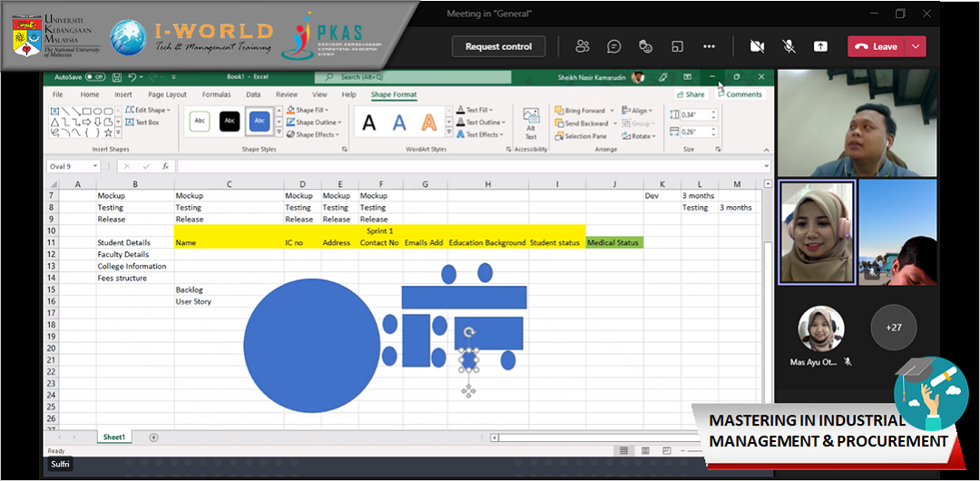
Task: Click the Name Box showing Oval 9
Action: click(x=70, y=166)
